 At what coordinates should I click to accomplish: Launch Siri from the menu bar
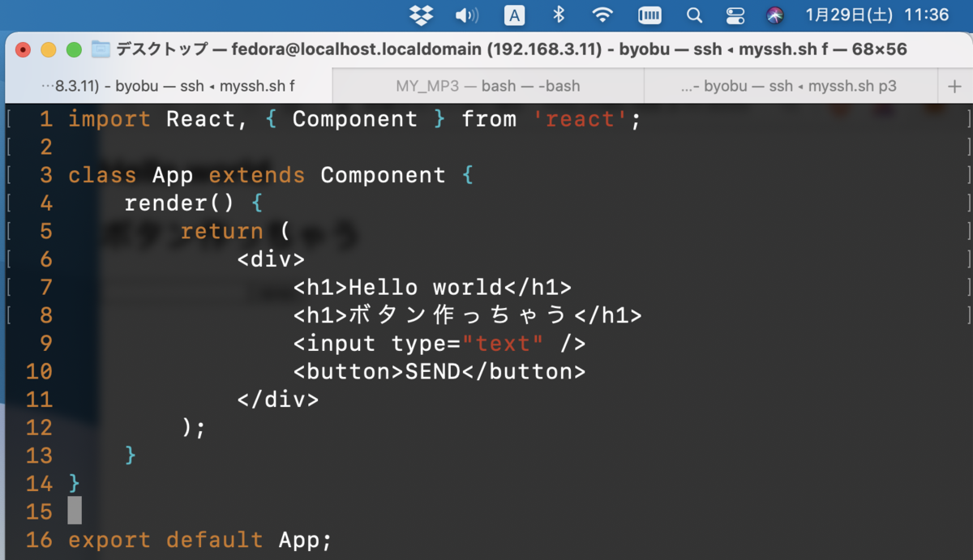[775, 15]
